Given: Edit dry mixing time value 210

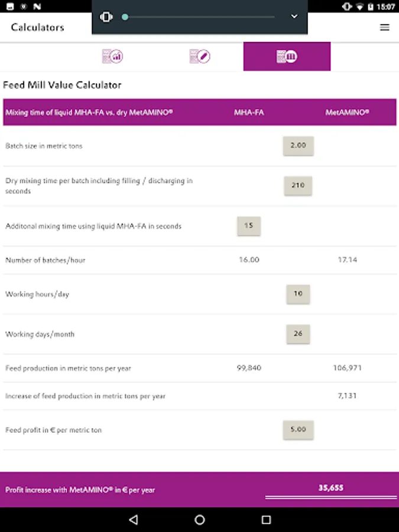Looking at the screenshot, I should (x=298, y=186).
